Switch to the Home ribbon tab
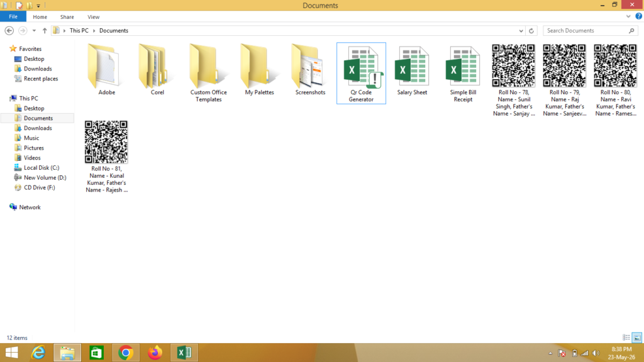 pos(40,17)
